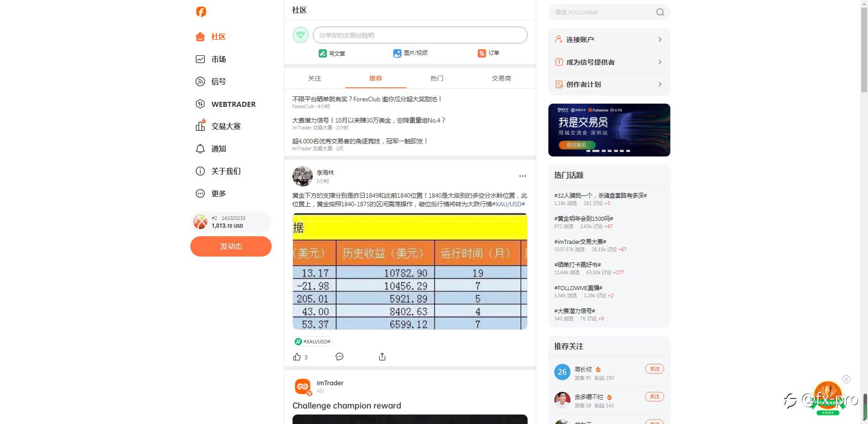Open topic #晒单打卡赢好书#
The image size is (868, 424).
pyautogui.click(x=578, y=265)
